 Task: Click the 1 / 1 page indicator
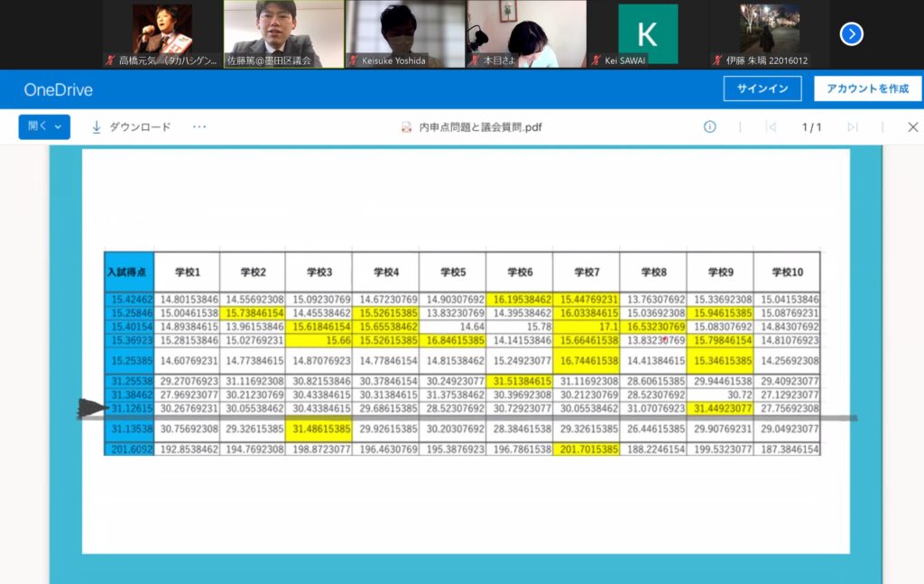tap(811, 127)
